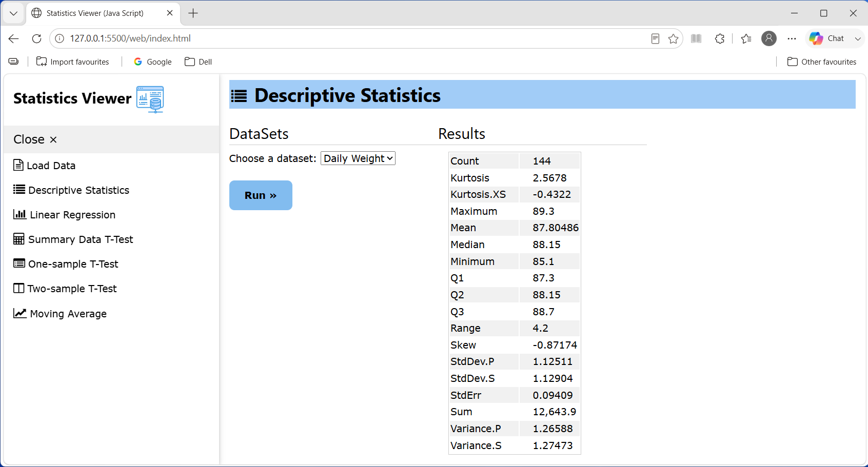Viewport: 868px width, 467px height.
Task: Close the Statistics Viewer browser tab
Action: tap(170, 13)
